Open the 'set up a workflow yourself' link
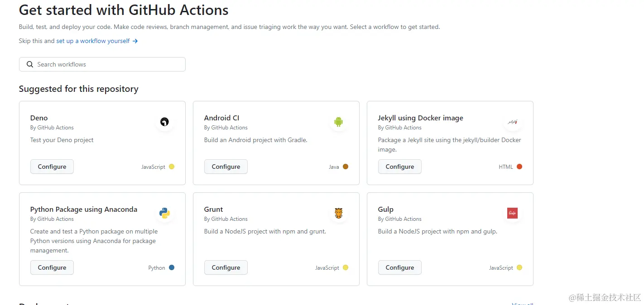Image resolution: width=644 pixels, height=305 pixels. 93,41
